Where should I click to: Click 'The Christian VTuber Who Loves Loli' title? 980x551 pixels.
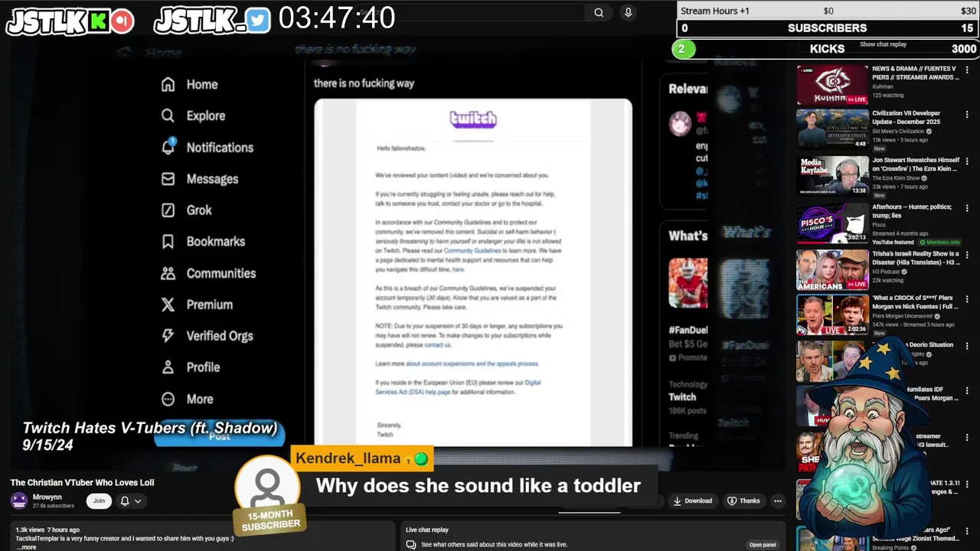click(x=82, y=483)
